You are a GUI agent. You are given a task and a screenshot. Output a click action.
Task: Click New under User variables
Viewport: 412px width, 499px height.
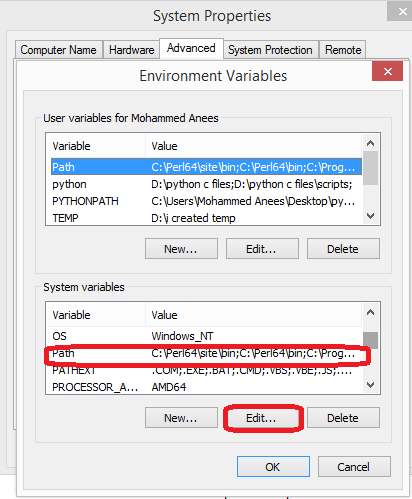tap(181, 249)
